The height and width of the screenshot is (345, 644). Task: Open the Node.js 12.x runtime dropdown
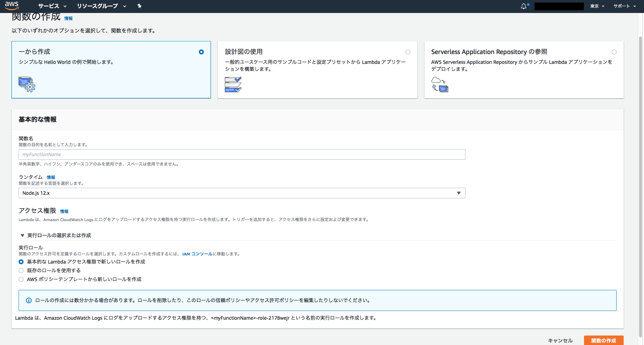pos(242,193)
